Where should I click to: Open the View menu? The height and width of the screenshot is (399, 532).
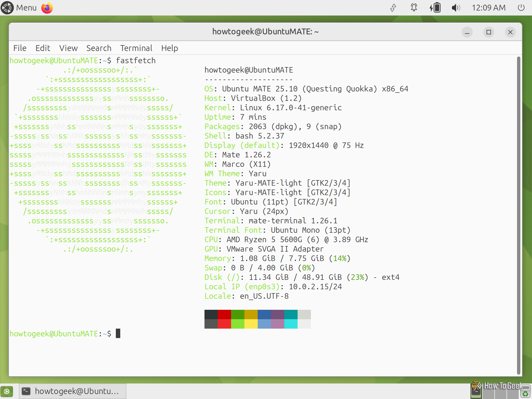point(68,48)
